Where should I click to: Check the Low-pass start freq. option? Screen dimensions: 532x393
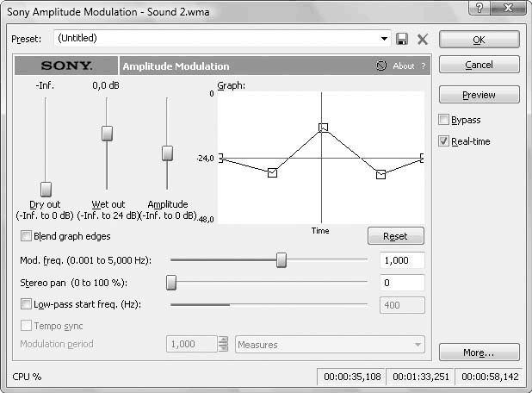(x=26, y=304)
